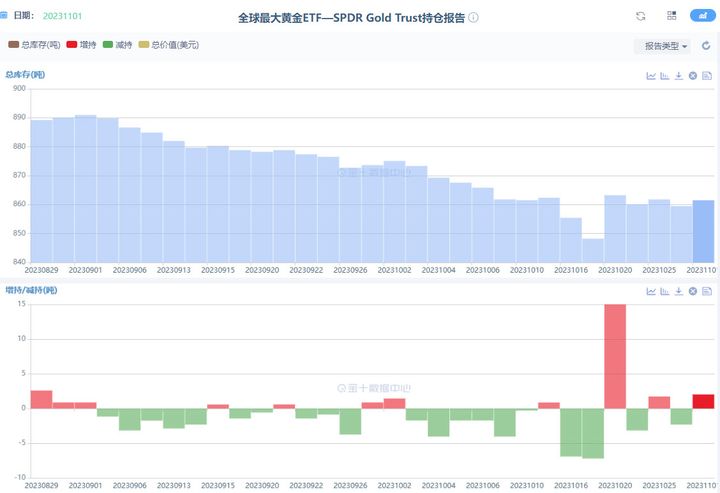Image resolution: width=720 pixels, height=493 pixels.
Task: Download the 增持/减持 chart data
Action: click(x=679, y=291)
